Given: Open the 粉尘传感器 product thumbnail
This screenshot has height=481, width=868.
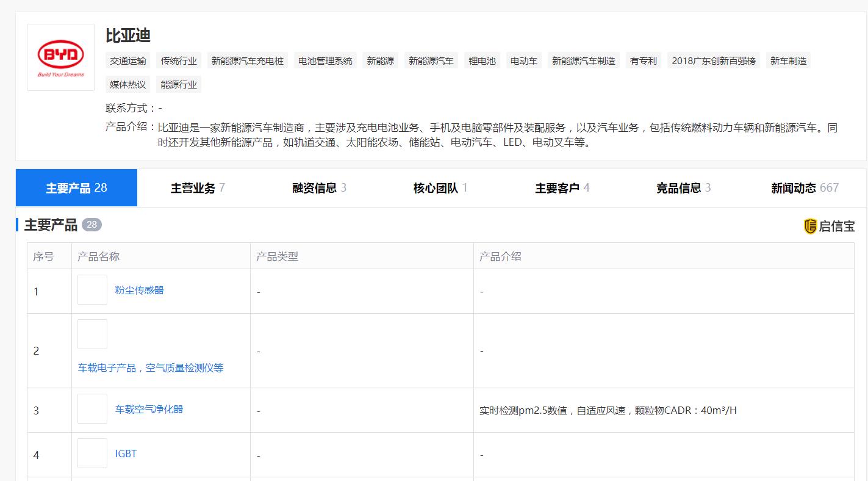Looking at the screenshot, I should pos(92,290).
